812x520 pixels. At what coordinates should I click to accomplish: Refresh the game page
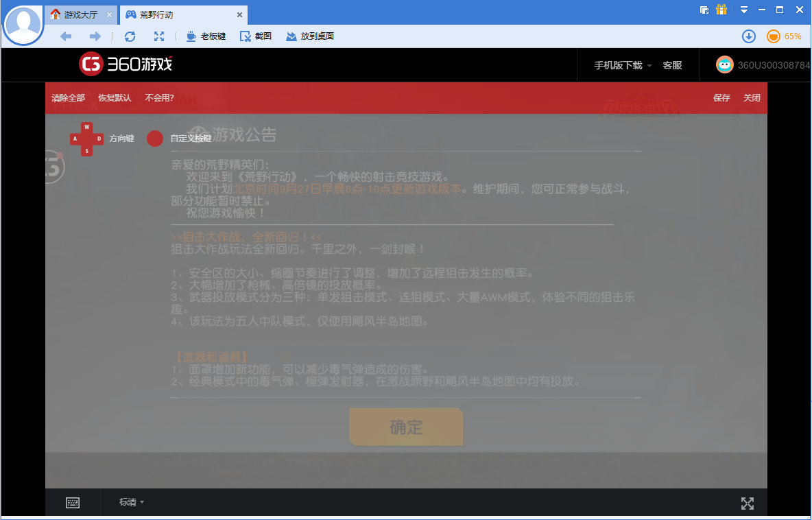coord(130,36)
